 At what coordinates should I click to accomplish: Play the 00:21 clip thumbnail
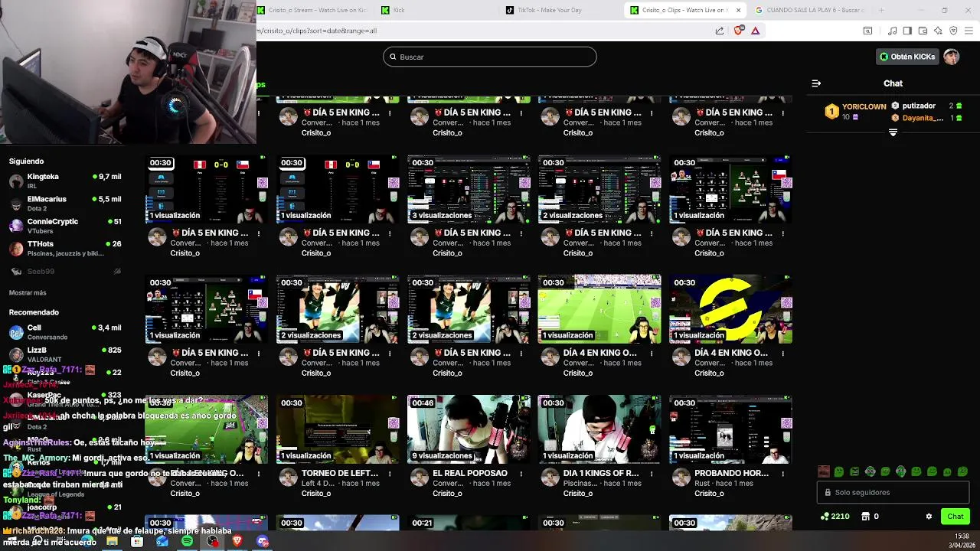click(469, 523)
